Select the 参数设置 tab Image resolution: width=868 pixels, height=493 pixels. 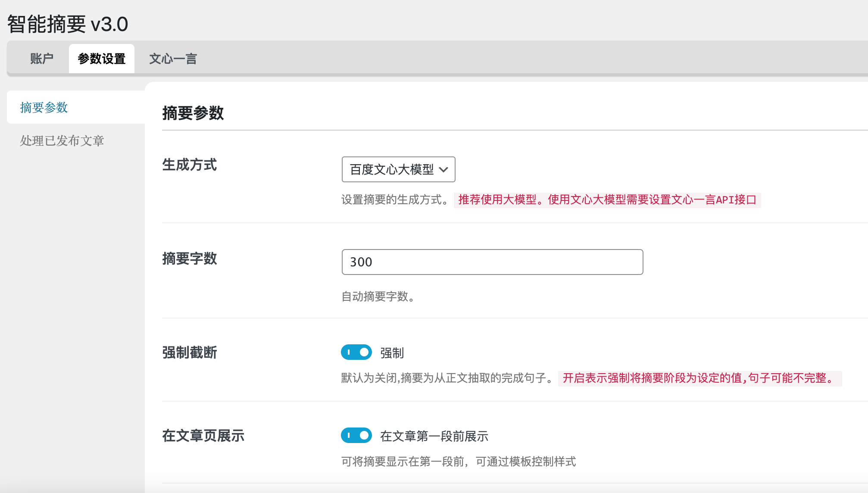[101, 58]
